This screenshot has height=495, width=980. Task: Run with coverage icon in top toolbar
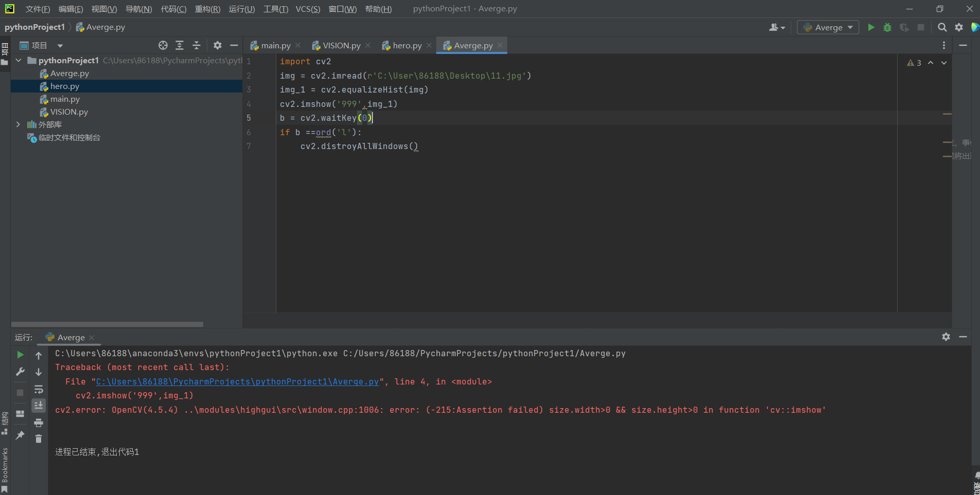click(x=904, y=27)
